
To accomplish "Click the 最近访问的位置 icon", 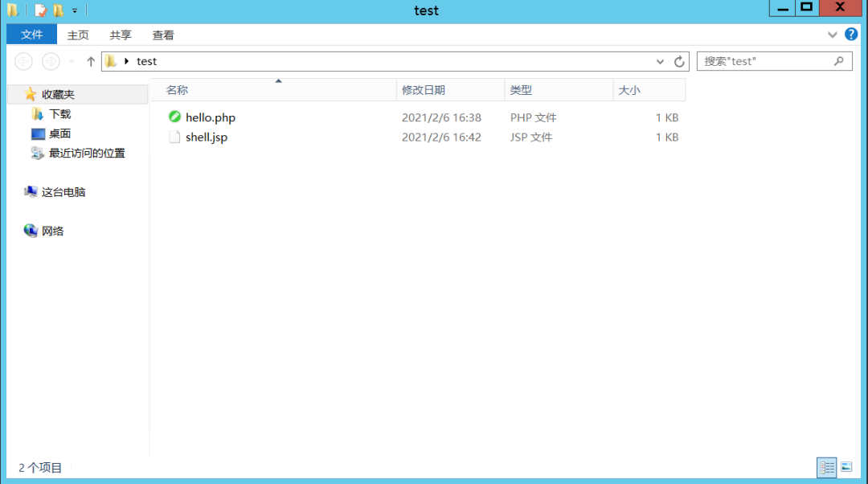I will (x=38, y=153).
